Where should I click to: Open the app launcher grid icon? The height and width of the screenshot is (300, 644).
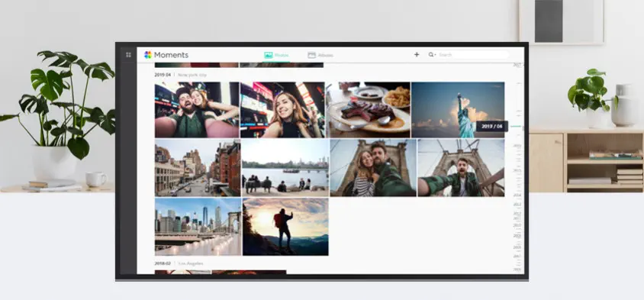pyautogui.click(x=128, y=55)
